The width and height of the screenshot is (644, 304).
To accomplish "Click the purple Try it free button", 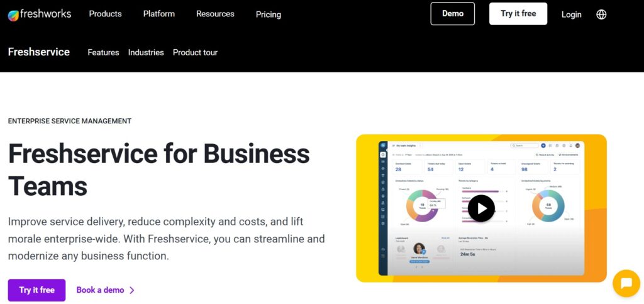I will click(36, 290).
